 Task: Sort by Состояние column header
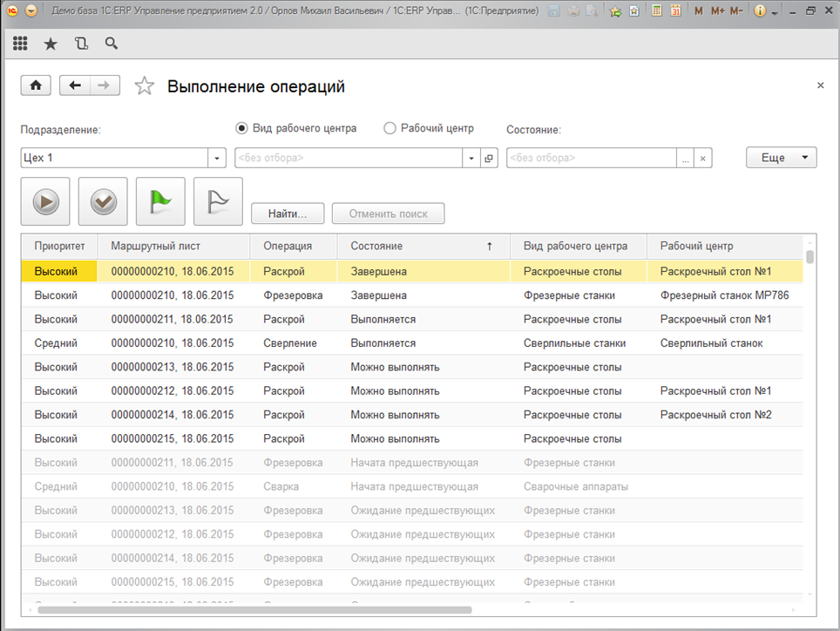423,246
